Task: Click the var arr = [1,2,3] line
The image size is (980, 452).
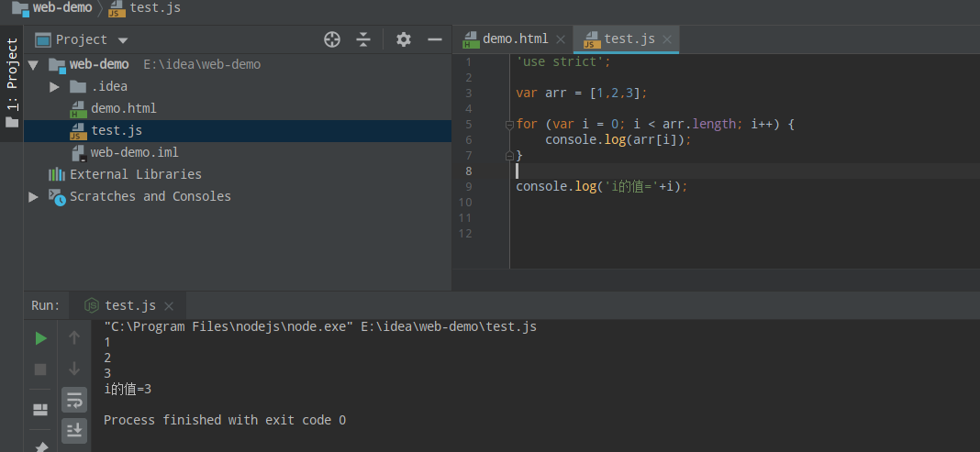Action: 581,93
